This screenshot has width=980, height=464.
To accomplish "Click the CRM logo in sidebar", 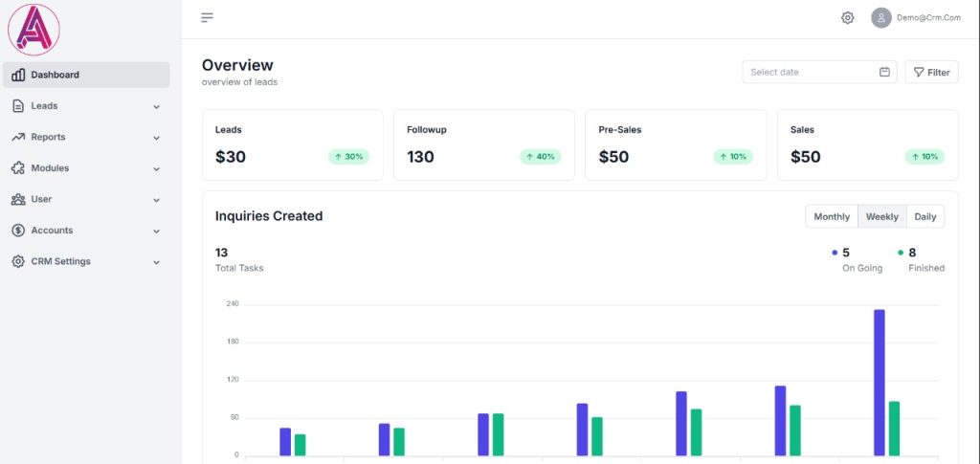I will click(x=34, y=30).
